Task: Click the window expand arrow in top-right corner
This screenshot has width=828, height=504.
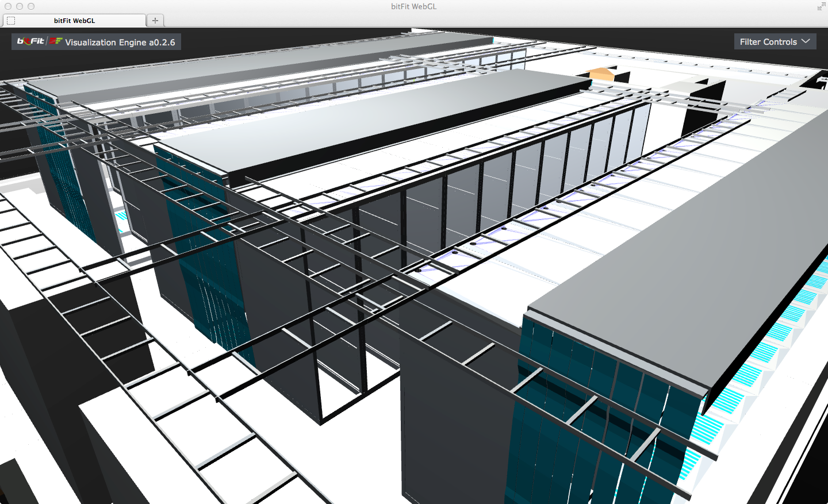Action: 821,6
